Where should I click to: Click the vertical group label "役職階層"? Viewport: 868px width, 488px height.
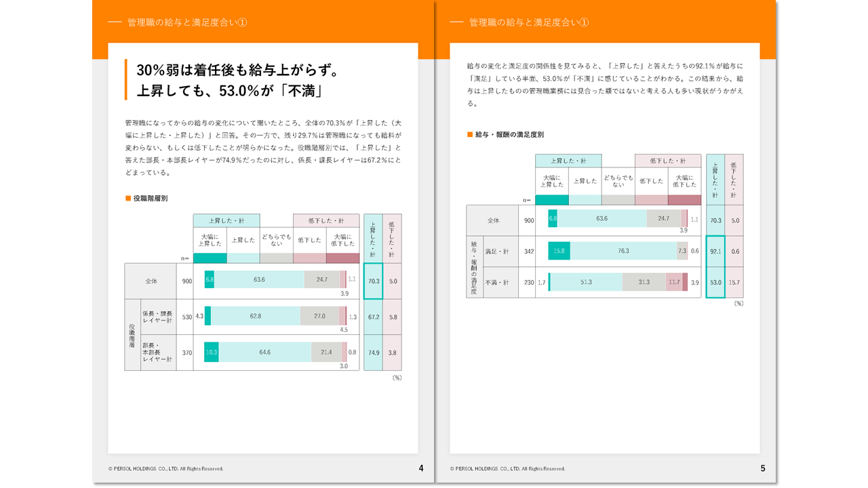[x=132, y=335]
